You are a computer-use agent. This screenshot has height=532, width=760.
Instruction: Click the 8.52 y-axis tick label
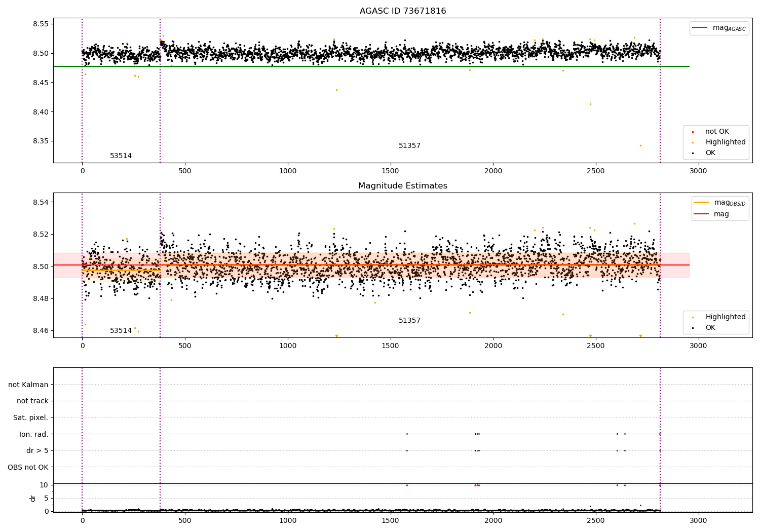tap(40, 235)
